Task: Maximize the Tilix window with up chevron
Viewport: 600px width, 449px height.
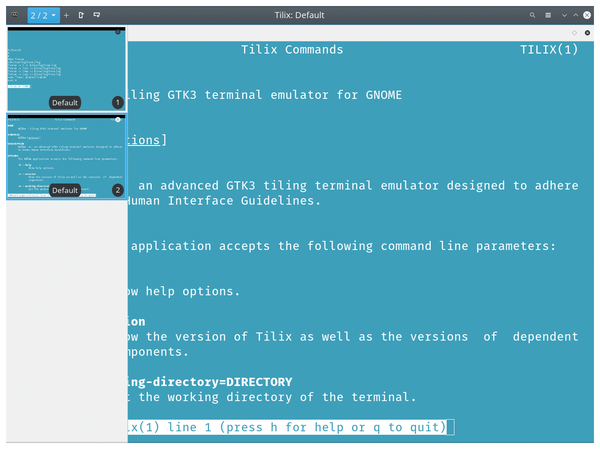Action: tap(576, 15)
